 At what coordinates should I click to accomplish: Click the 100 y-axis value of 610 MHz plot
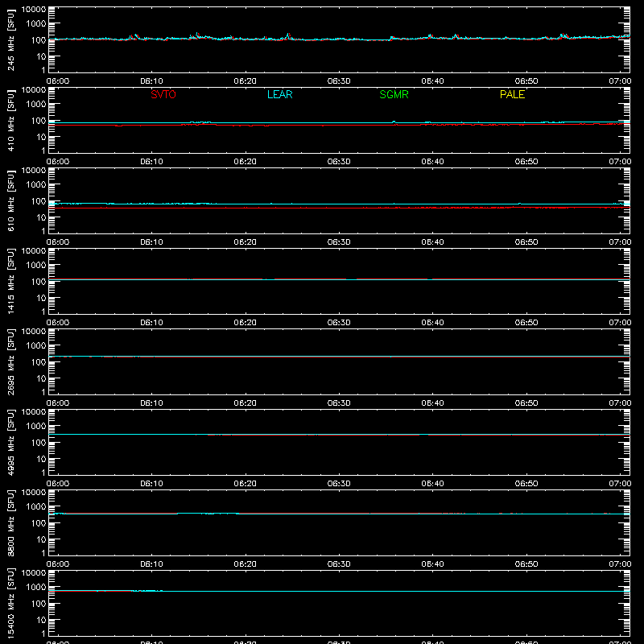pyautogui.click(x=39, y=201)
